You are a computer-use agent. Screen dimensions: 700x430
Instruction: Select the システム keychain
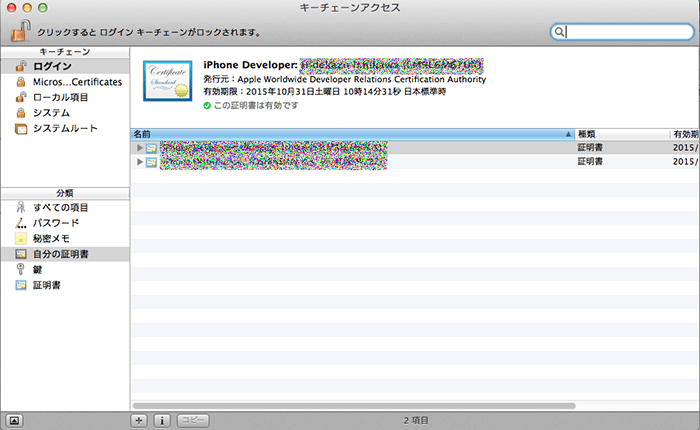point(50,113)
